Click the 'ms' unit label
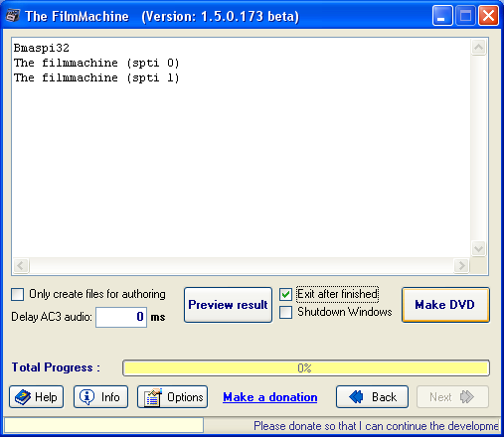 [158, 317]
